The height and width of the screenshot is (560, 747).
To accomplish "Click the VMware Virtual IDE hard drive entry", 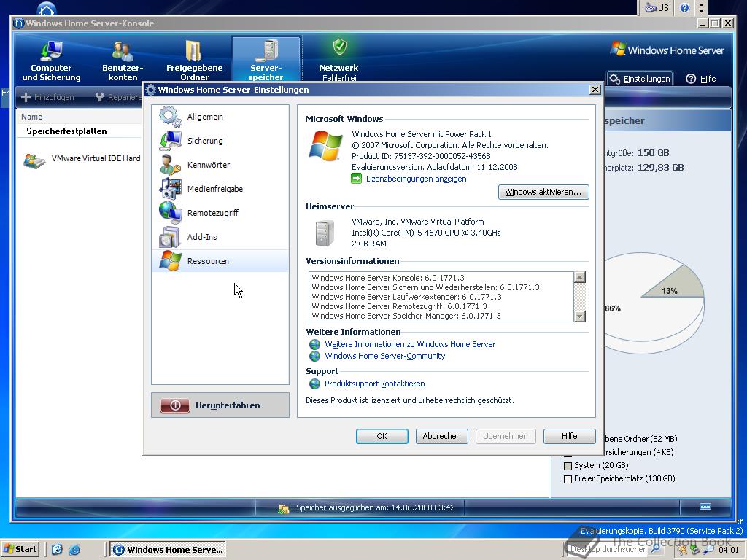I will [x=82, y=160].
